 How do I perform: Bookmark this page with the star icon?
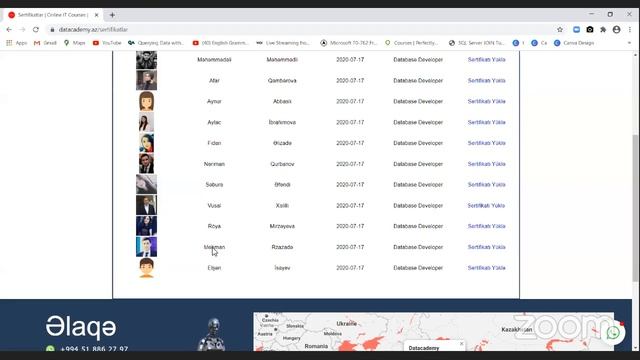point(560,29)
